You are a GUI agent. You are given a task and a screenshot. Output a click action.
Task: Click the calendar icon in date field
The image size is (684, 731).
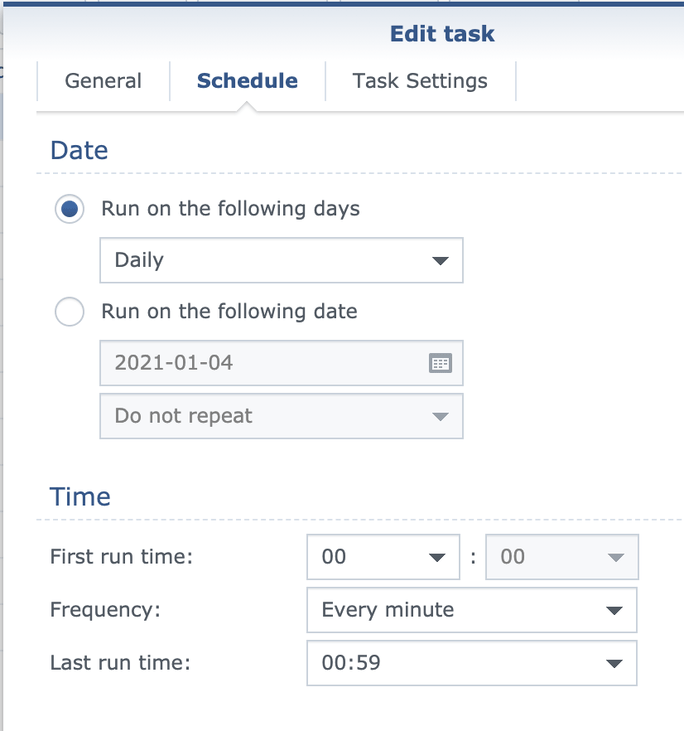point(440,363)
